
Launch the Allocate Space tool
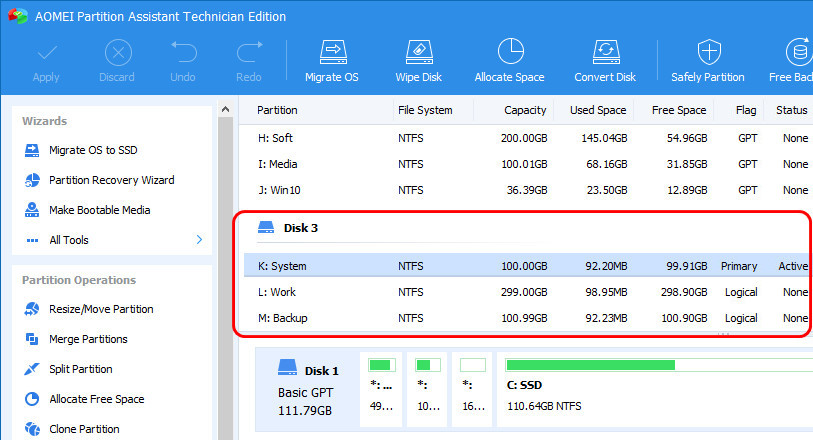pyautogui.click(x=510, y=52)
